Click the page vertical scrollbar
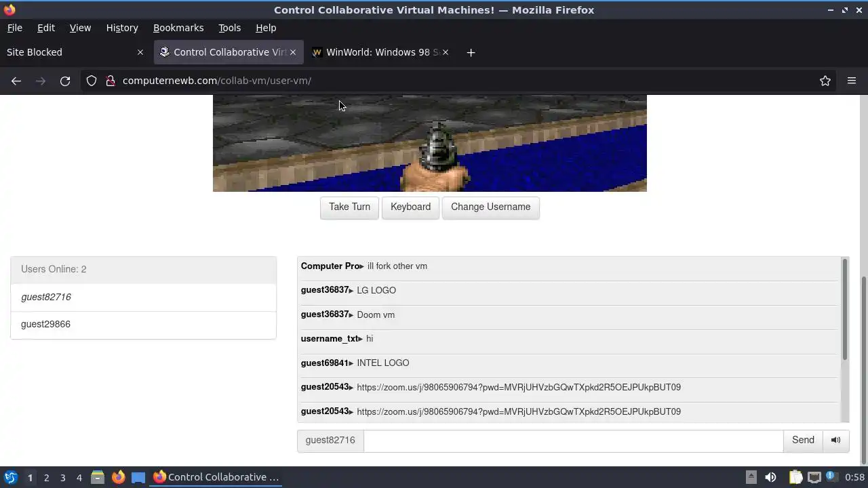The height and width of the screenshot is (488, 868). (x=864, y=369)
